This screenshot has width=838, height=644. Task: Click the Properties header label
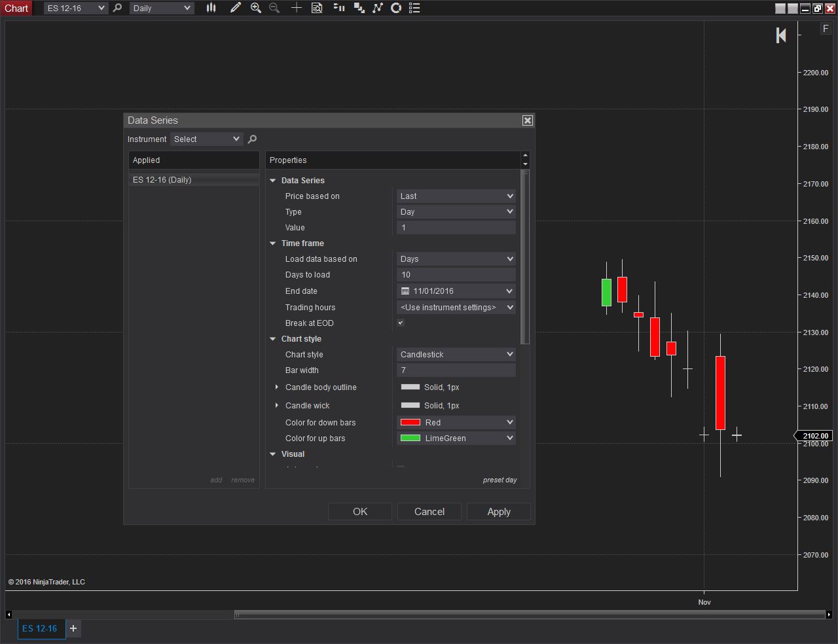[x=288, y=160]
